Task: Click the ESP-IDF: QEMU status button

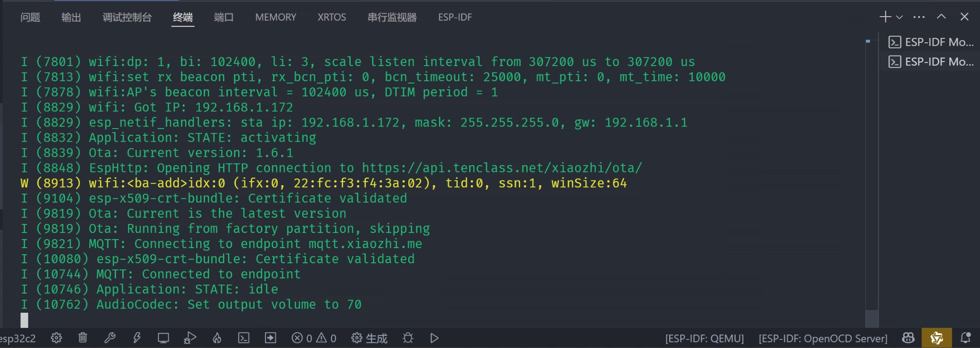Action: click(704, 338)
